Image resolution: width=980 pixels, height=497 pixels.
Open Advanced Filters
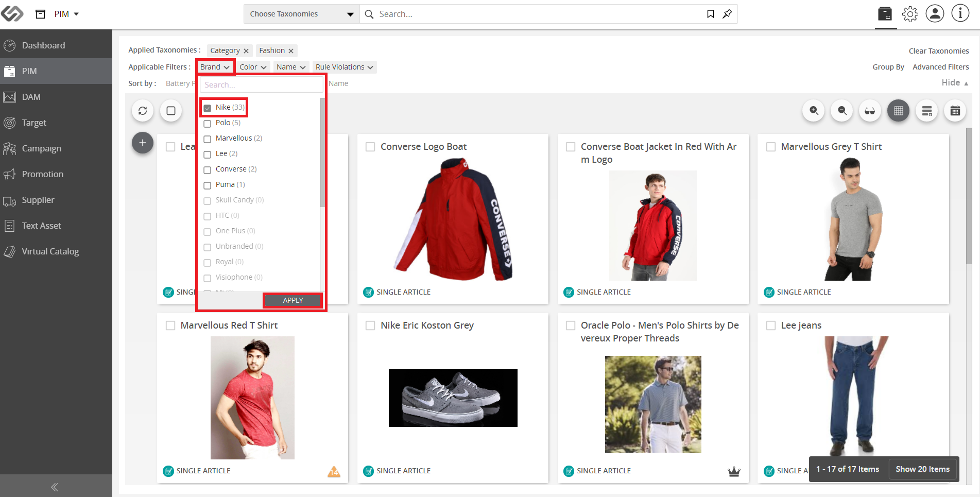click(940, 67)
